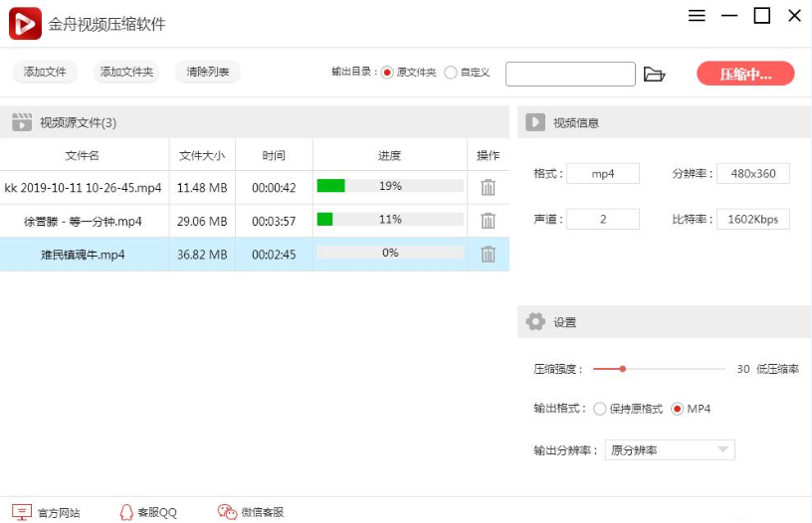Image resolution: width=812 pixels, height=523 pixels.
Task: Minimize the window
Action: click(x=729, y=16)
